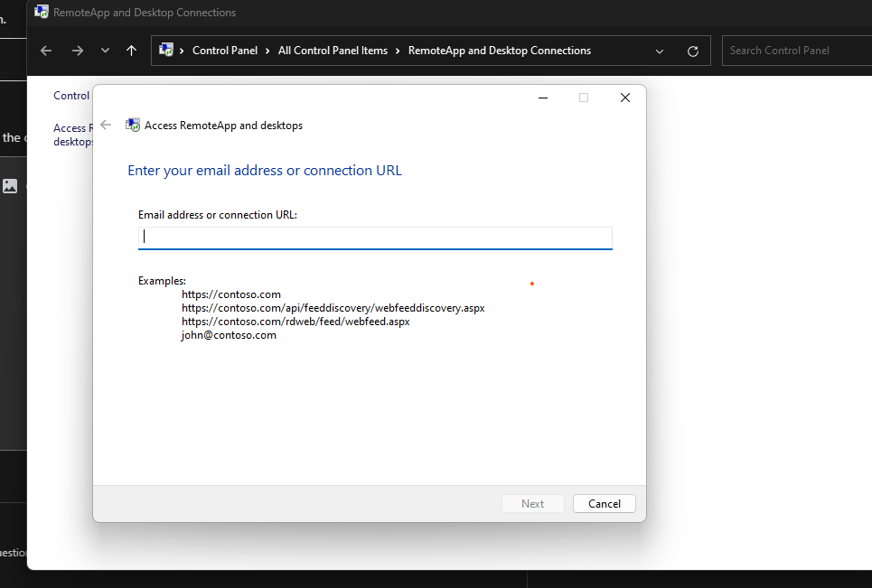The width and height of the screenshot is (872, 588).
Task: Select RemoteApp and Desktop Connections breadcrumb
Action: (x=500, y=51)
